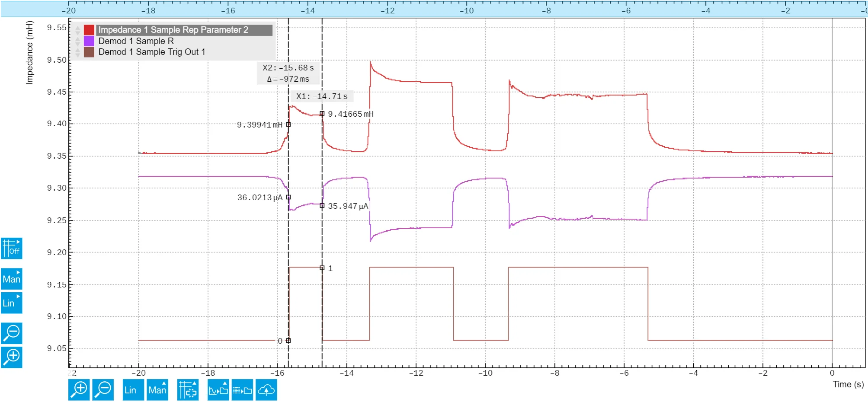
Task: Select the Demod 1 Sample R legend entry
Action: 136,41
